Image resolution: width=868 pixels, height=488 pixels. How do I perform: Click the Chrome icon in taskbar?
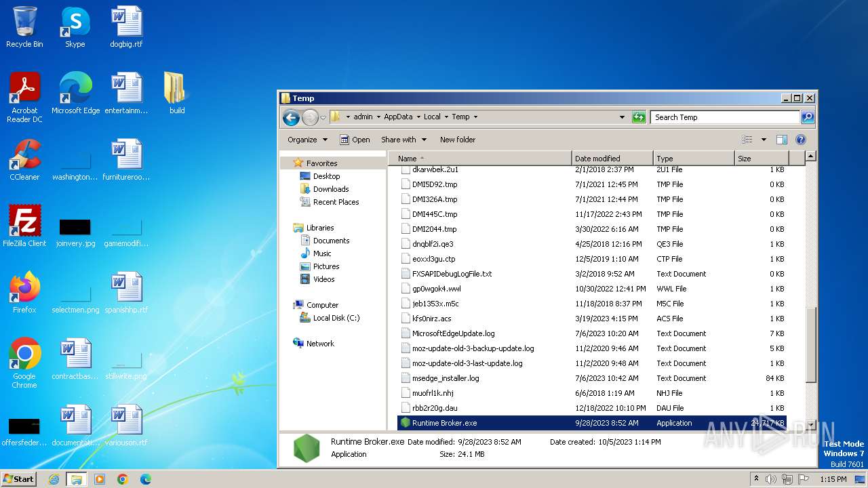122,479
